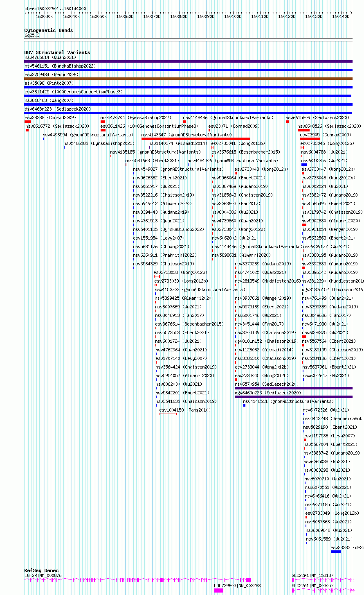Click LOC729603|NR_003288 gene label
Image resolution: width=364 pixels, height=595 pixels.
click(x=237, y=586)
